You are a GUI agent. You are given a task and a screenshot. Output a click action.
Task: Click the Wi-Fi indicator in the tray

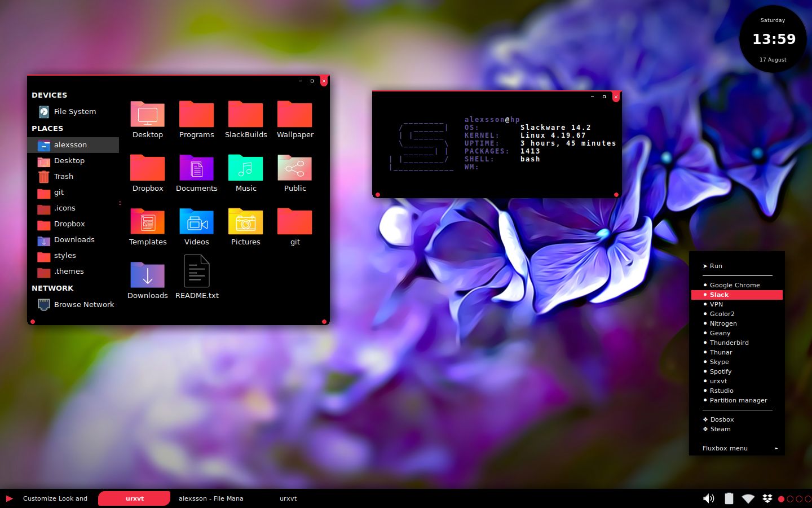tap(748, 498)
